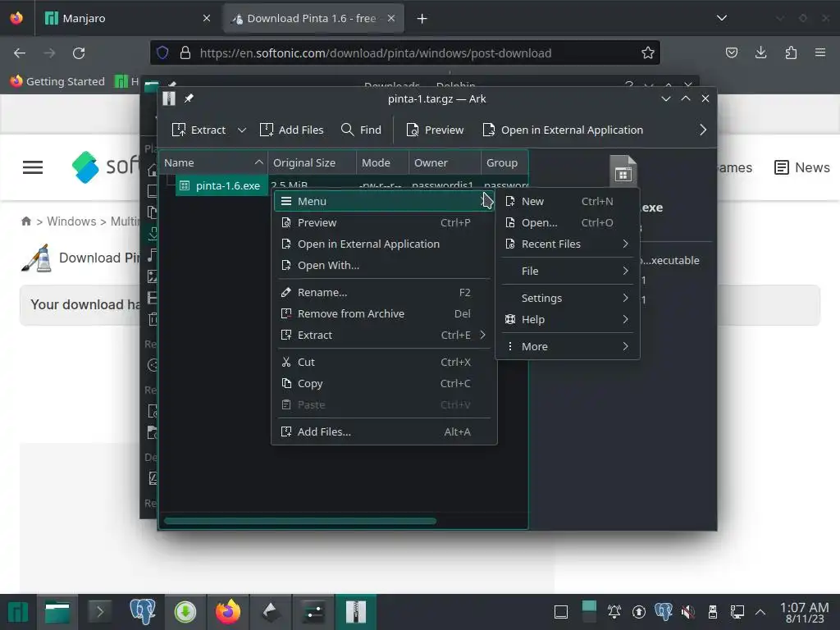
Task: Sort archive list by Name column
Action: click(x=213, y=163)
